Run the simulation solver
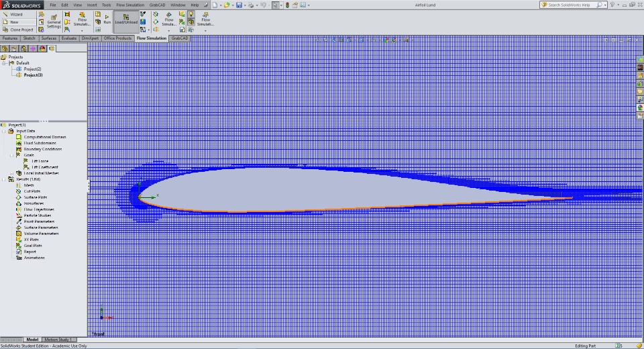 (x=107, y=19)
